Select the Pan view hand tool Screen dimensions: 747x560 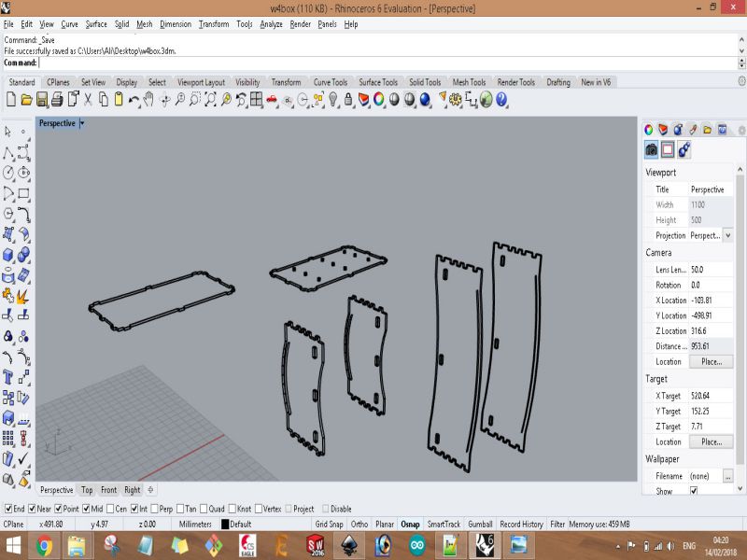pyautogui.click(x=149, y=99)
